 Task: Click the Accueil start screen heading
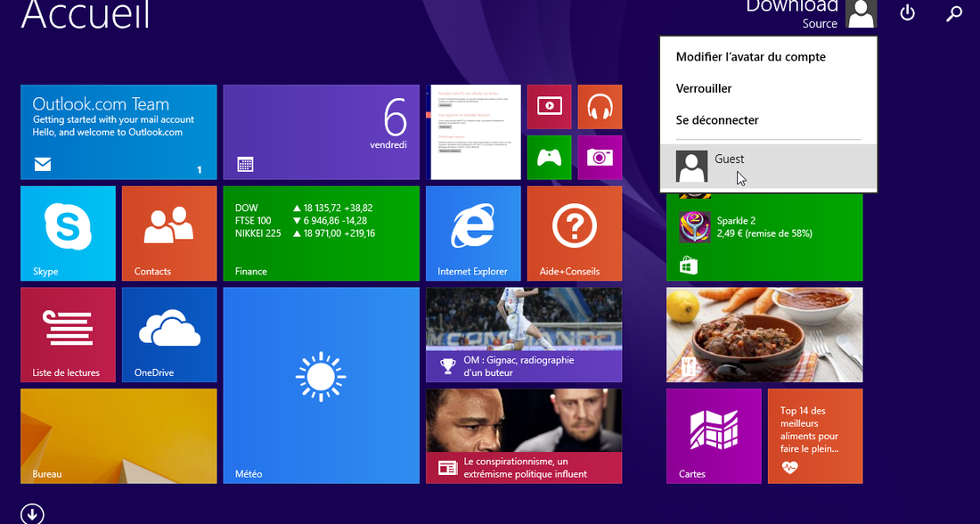point(86,14)
